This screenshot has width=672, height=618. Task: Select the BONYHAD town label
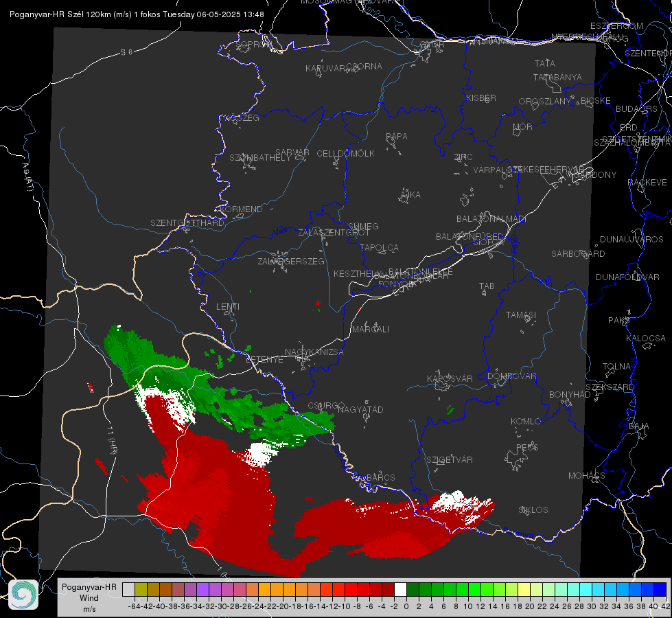click(570, 395)
